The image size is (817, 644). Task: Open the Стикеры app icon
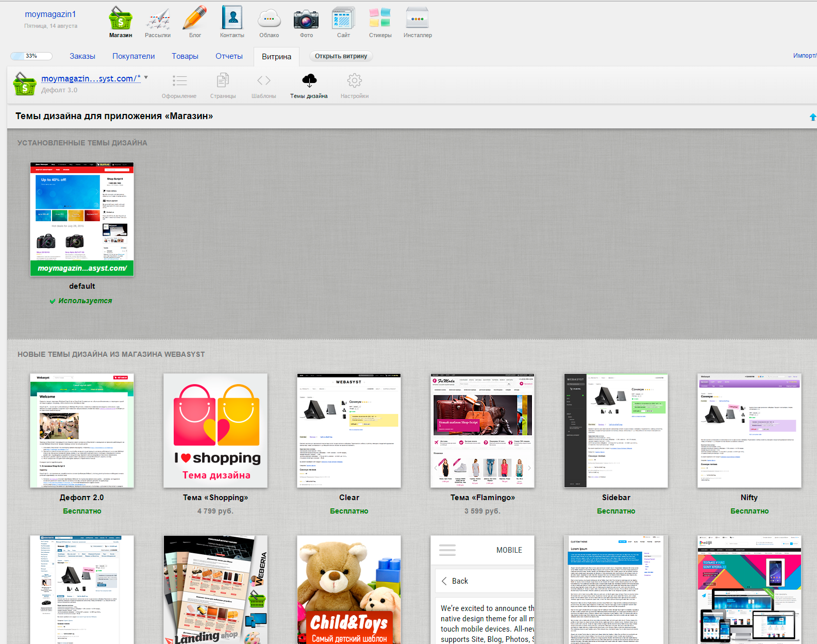[380, 18]
